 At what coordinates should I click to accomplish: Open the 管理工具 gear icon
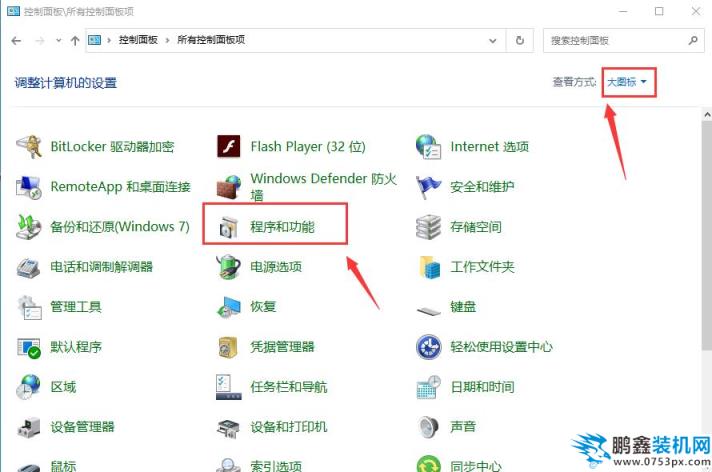click(x=29, y=307)
